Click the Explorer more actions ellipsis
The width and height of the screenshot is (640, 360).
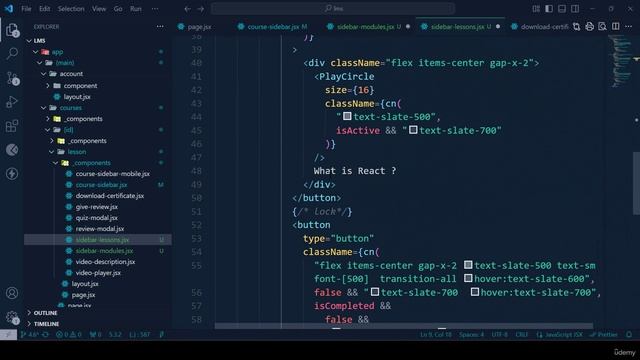point(160,27)
